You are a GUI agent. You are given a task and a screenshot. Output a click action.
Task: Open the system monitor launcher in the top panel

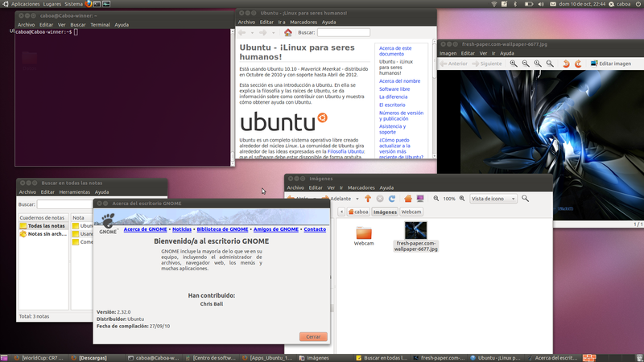(x=106, y=4)
